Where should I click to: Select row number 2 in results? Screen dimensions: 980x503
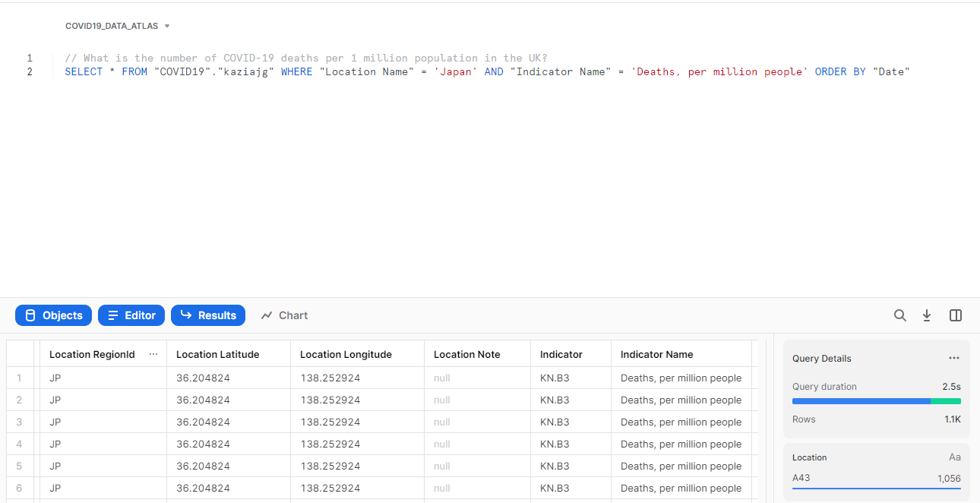tap(19, 400)
